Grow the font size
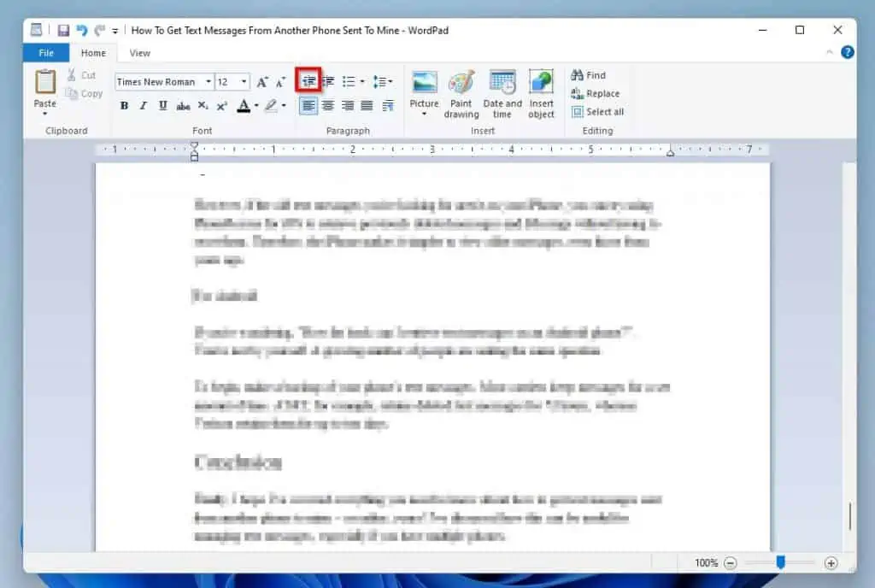 (261, 82)
